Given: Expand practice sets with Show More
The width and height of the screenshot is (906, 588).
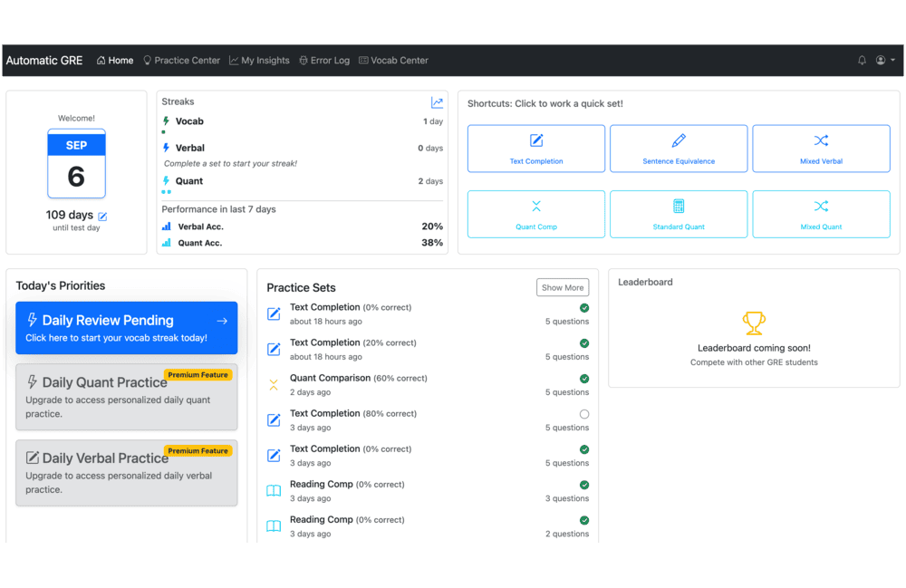Looking at the screenshot, I should (563, 287).
